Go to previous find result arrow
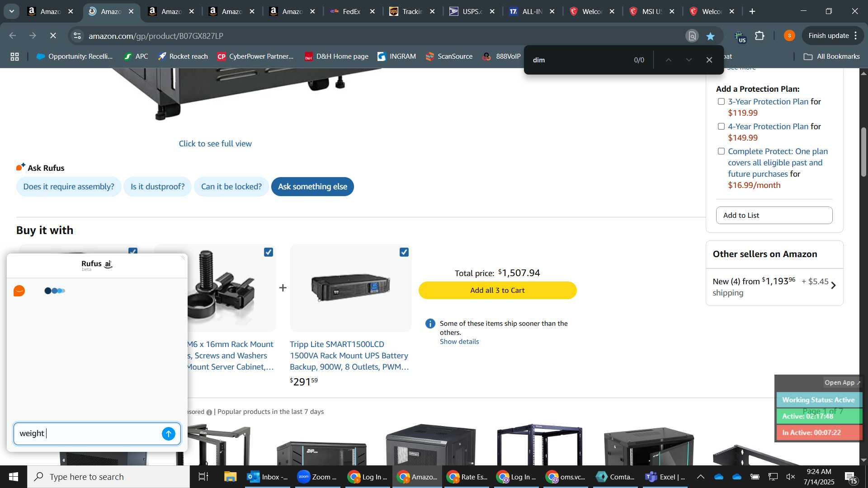This screenshot has width=868, height=488. click(x=668, y=60)
